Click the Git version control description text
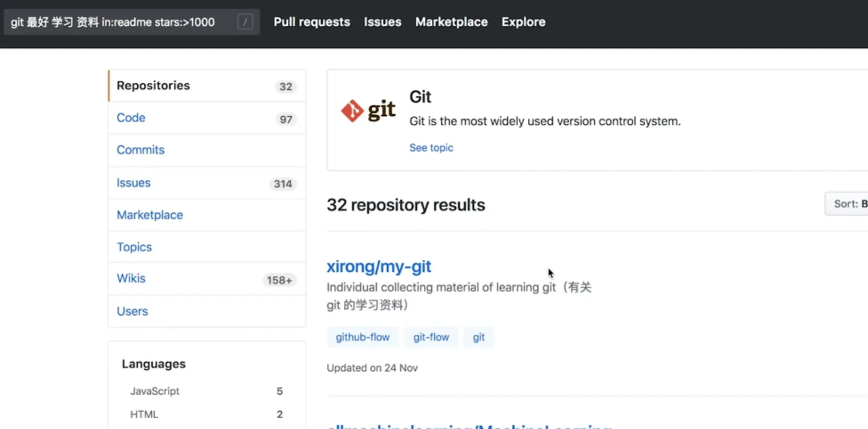This screenshot has height=429, width=868. (x=545, y=121)
